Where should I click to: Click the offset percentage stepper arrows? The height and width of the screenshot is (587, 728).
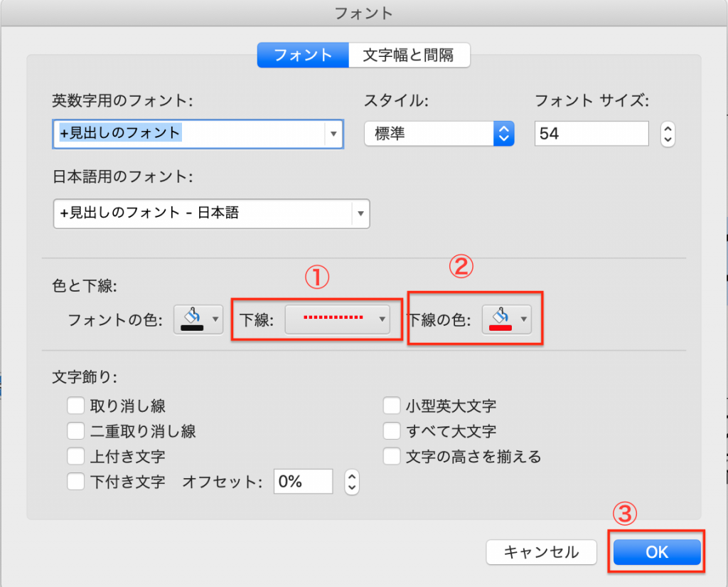pyautogui.click(x=351, y=482)
